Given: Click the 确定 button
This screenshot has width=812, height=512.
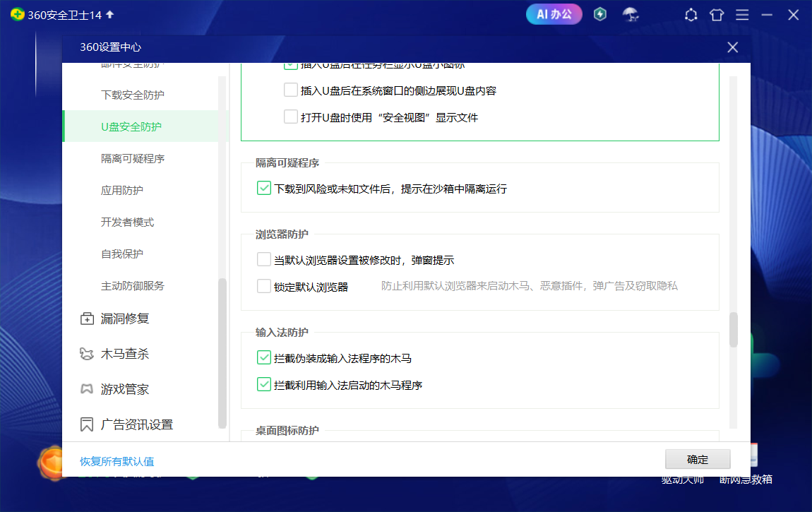Looking at the screenshot, I should [698, 459].
